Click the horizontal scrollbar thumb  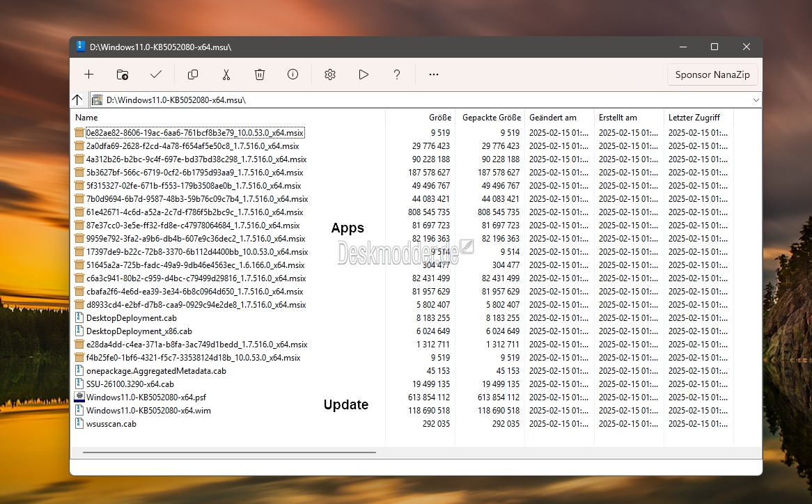(x=229, y=452)
